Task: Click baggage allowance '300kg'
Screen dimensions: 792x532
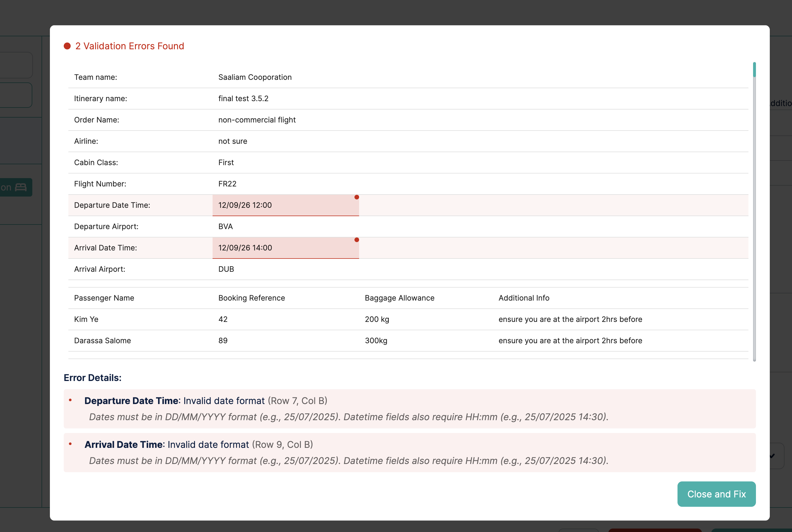Action: (376, 341)
